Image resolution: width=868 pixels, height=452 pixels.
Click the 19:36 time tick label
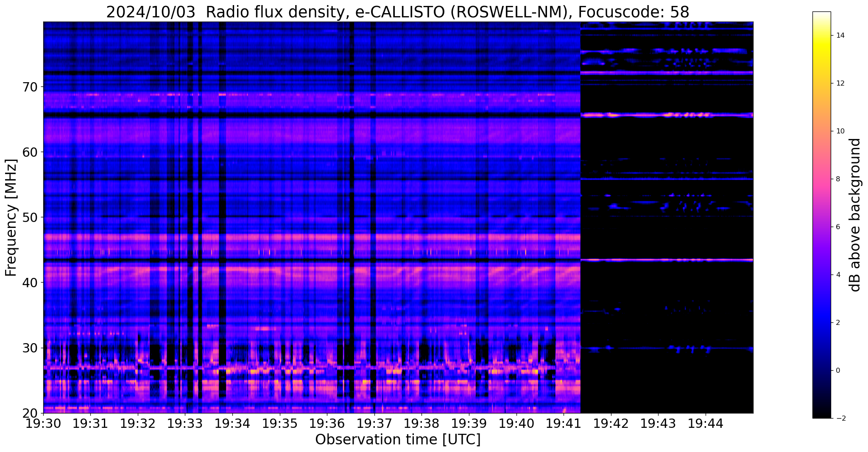327,423
